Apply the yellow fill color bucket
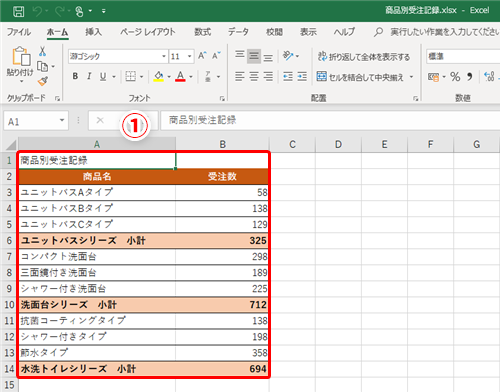 [x=159, y=76]
